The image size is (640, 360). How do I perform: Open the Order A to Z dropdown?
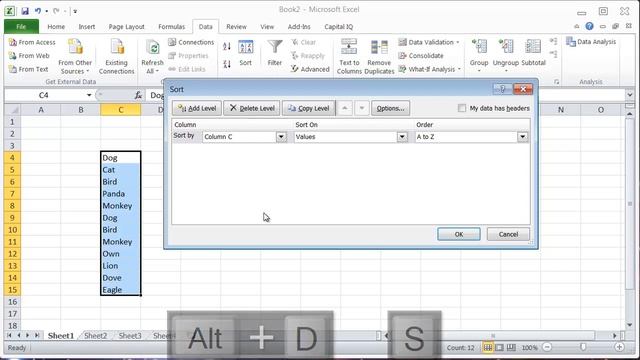(x=522, y=137)
